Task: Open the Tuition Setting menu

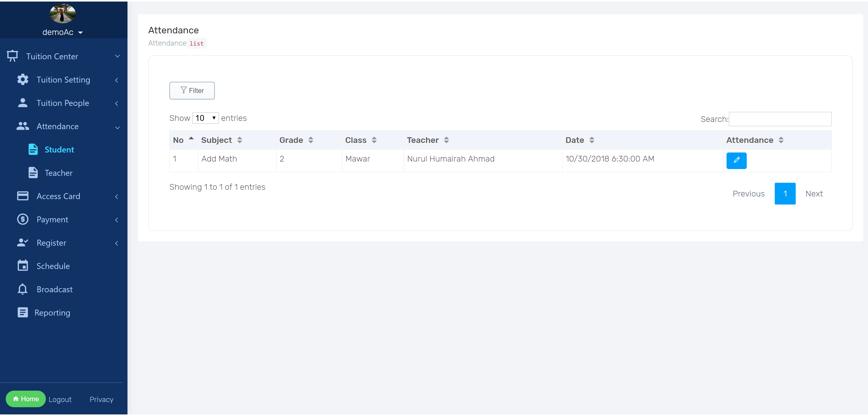Action: tap(63, 80)
